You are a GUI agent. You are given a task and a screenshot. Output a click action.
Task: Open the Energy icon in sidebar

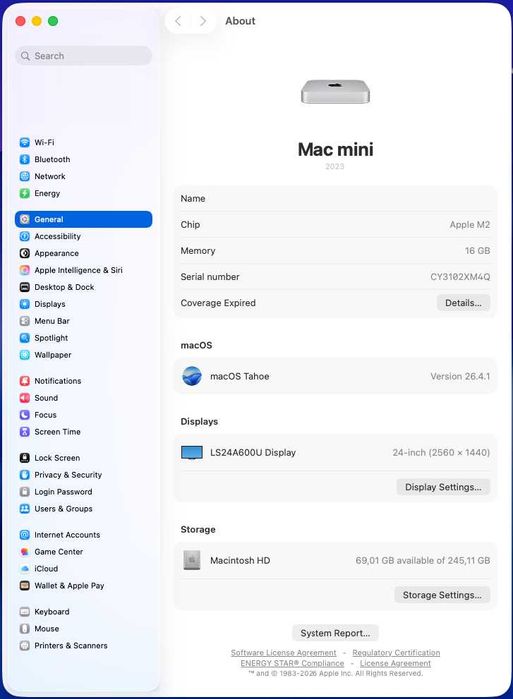tap(25, 193)
